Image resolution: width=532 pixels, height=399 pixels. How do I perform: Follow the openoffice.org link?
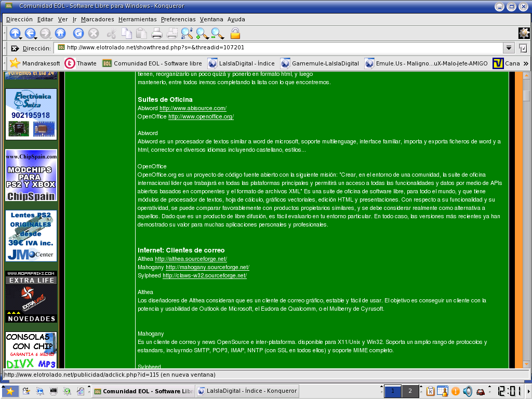tap(201, 116)
